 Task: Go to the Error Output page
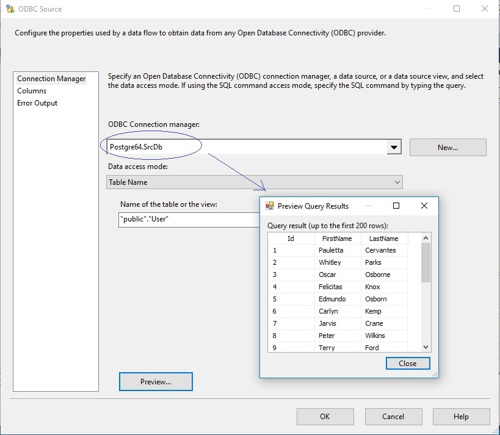(x=37, y=103)
